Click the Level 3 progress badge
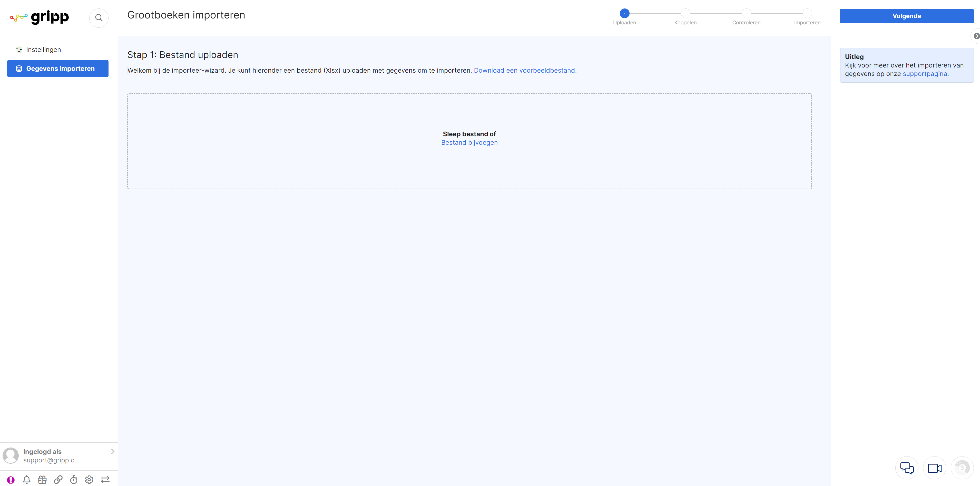The image size is (980, 486). [x=962, y=468]
